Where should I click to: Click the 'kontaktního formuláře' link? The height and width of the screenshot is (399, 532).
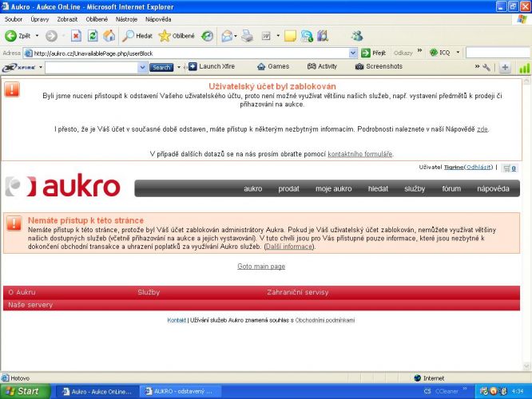(360, 154)
